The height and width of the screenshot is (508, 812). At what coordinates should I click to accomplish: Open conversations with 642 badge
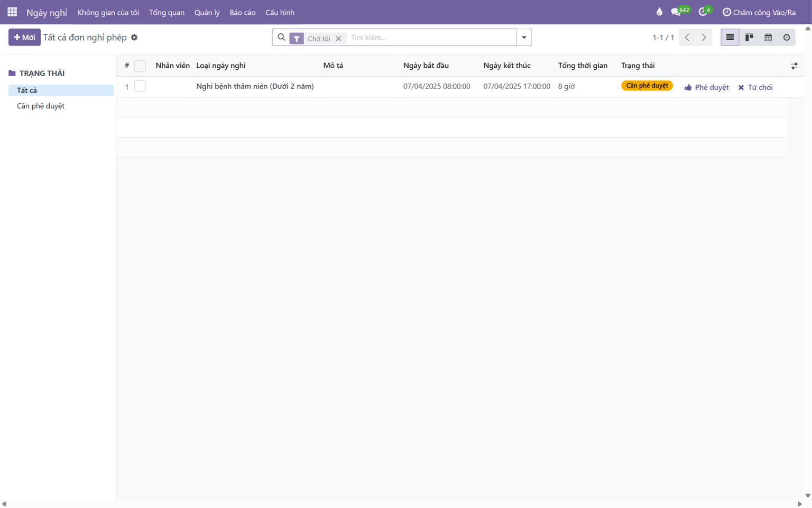(680, 12)
